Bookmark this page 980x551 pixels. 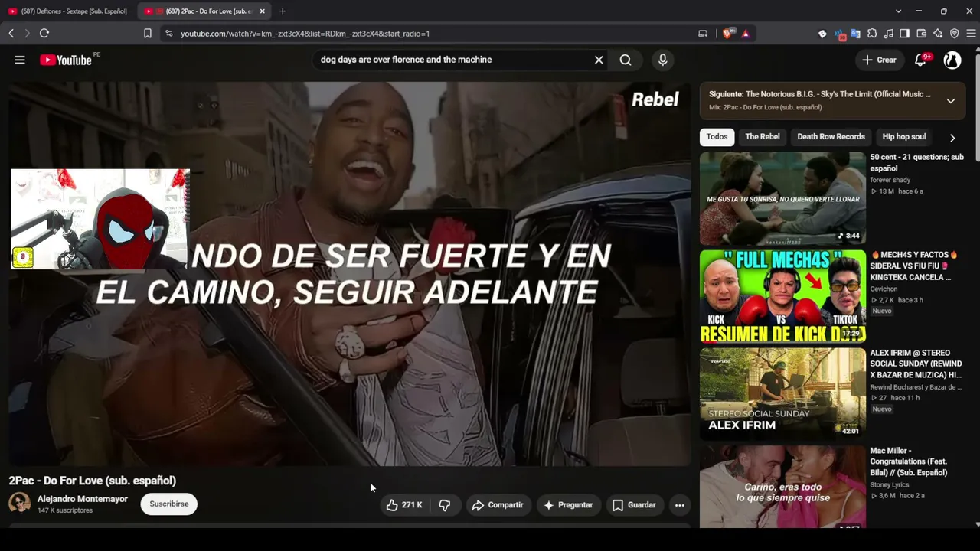[x=148, y=33]
